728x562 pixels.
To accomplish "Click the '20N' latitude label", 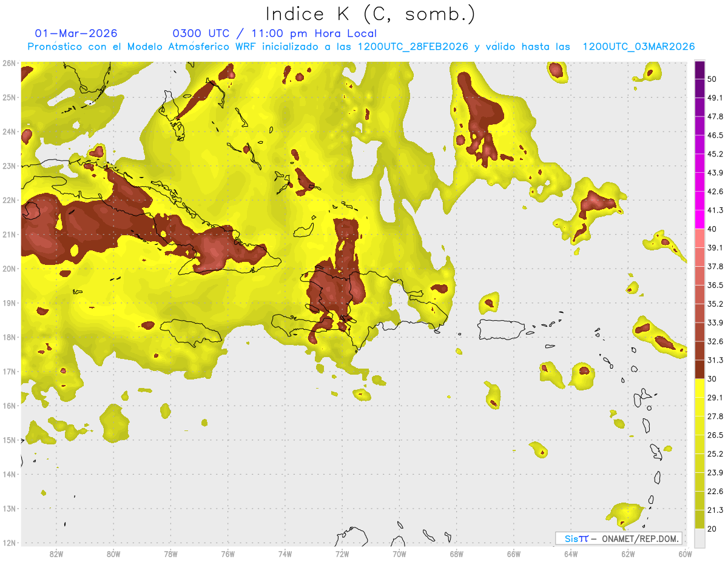I will tap(9, 269).
